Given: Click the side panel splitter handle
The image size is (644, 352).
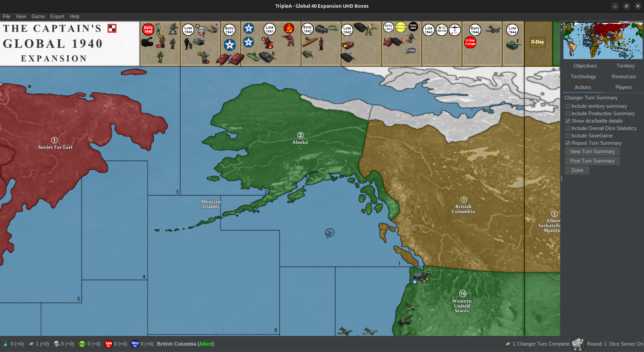Looking at the screenshot, I should click(x=561, y=179).
